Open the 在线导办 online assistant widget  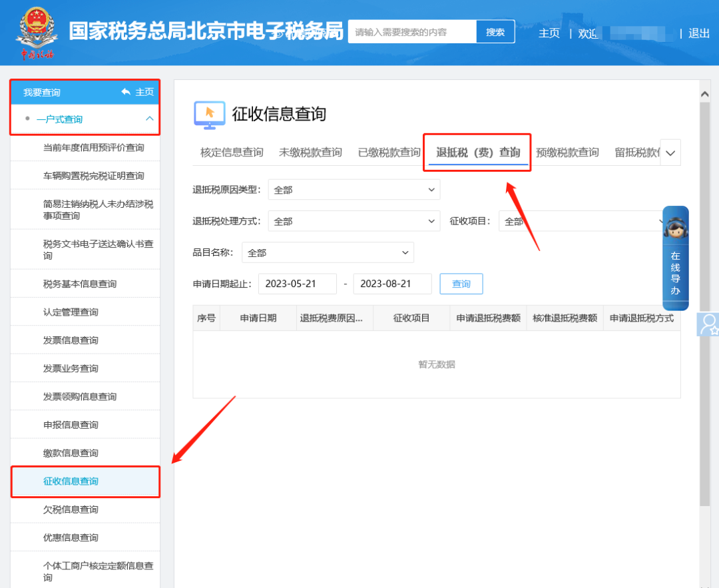(x=676, y=258)
